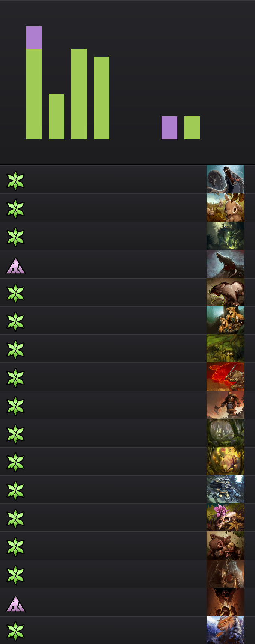Open the brown giant rat card thumbnail

(x=226, y=292)
